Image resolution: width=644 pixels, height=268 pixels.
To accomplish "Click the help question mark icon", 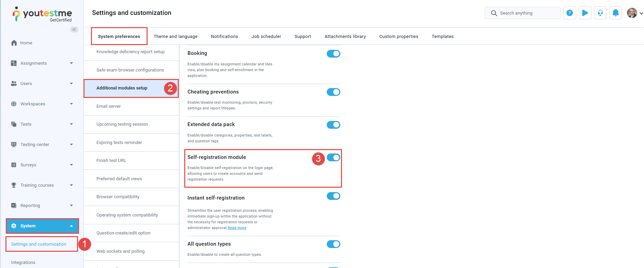I will pyautogui.click(x=570, y=13).
